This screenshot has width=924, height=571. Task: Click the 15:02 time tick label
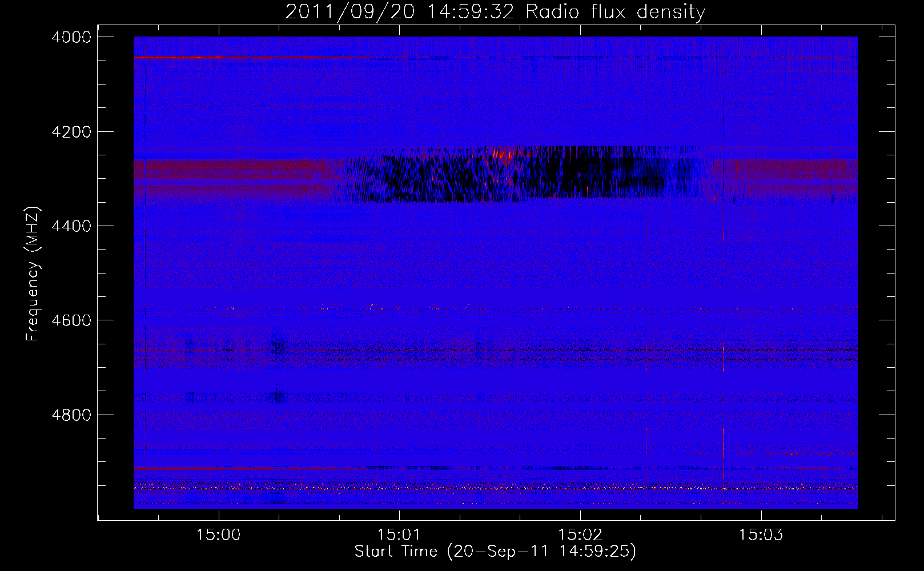tap(580, 535)
